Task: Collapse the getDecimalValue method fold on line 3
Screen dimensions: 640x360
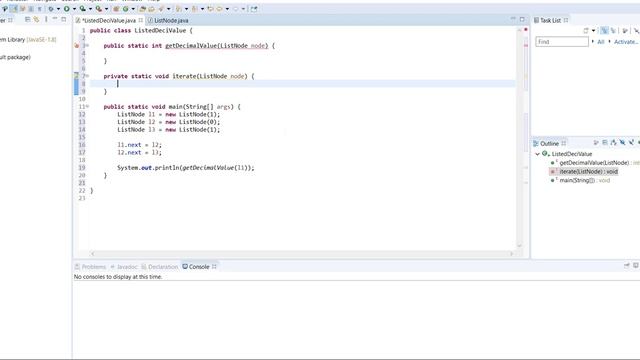Action: (x=87, y=45)
